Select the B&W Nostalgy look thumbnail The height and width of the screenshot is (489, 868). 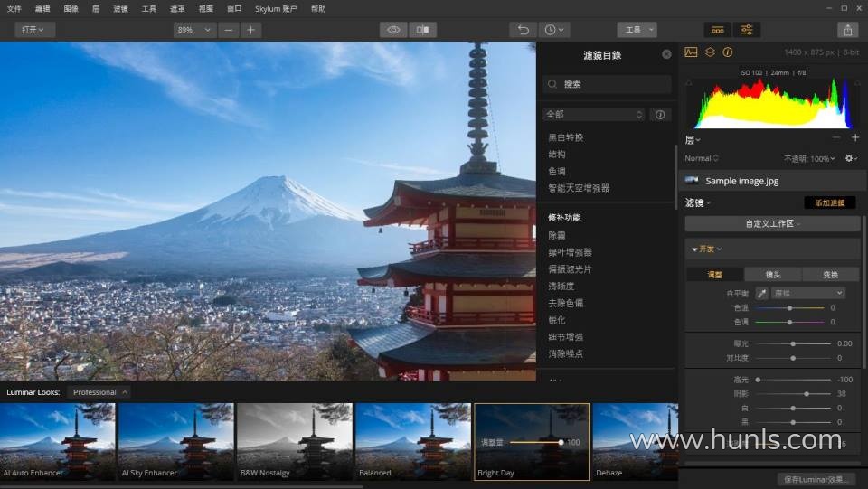pos(295,441)
